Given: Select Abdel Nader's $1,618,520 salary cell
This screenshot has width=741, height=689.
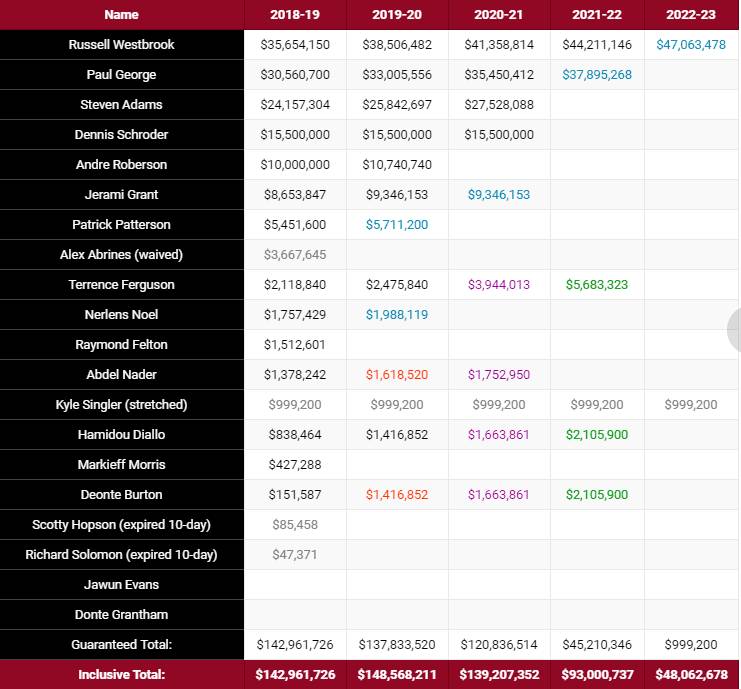Looking at the screenshot, I should [x=396, y=375].
